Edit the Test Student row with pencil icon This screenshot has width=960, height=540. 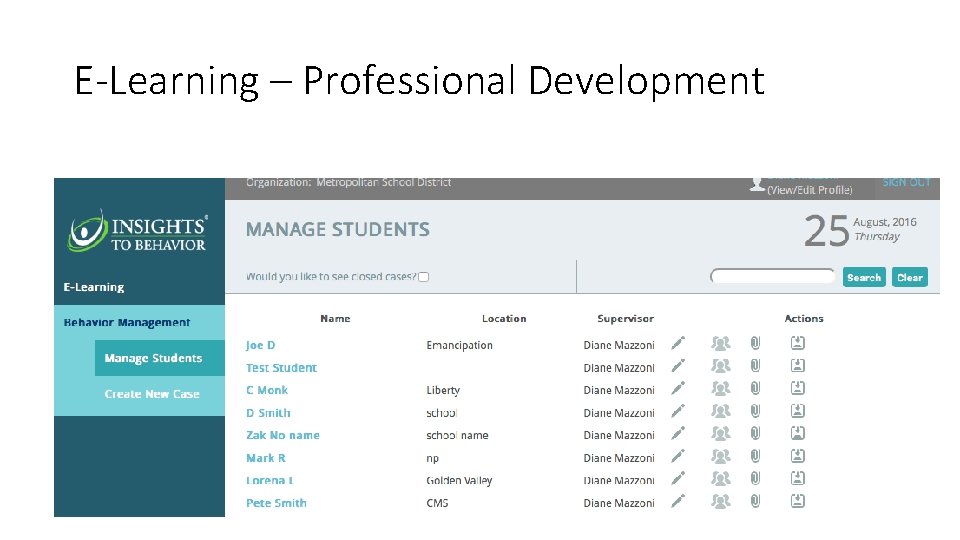coord(678,366)
